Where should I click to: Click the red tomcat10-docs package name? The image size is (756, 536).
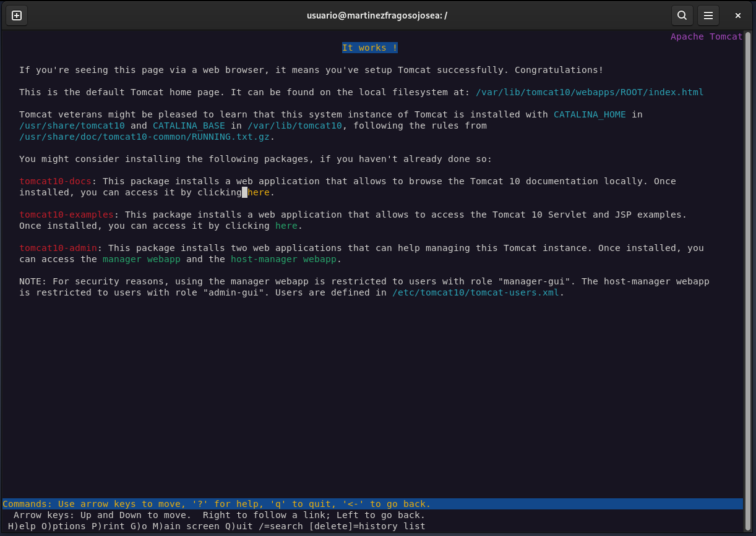(55, 181)
